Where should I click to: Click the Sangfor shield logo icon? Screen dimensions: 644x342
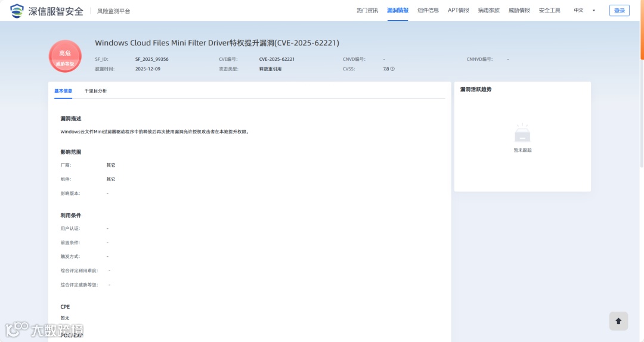click(17, 11)
